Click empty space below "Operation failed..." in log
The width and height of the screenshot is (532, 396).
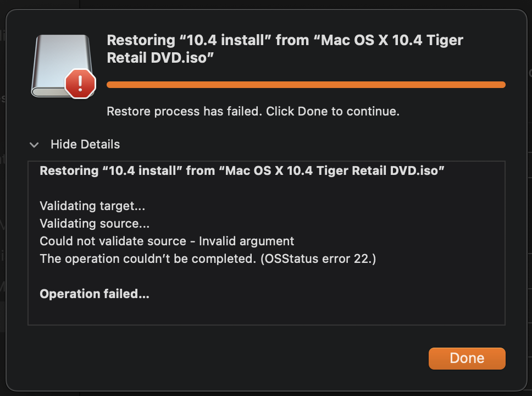[267, 312]
